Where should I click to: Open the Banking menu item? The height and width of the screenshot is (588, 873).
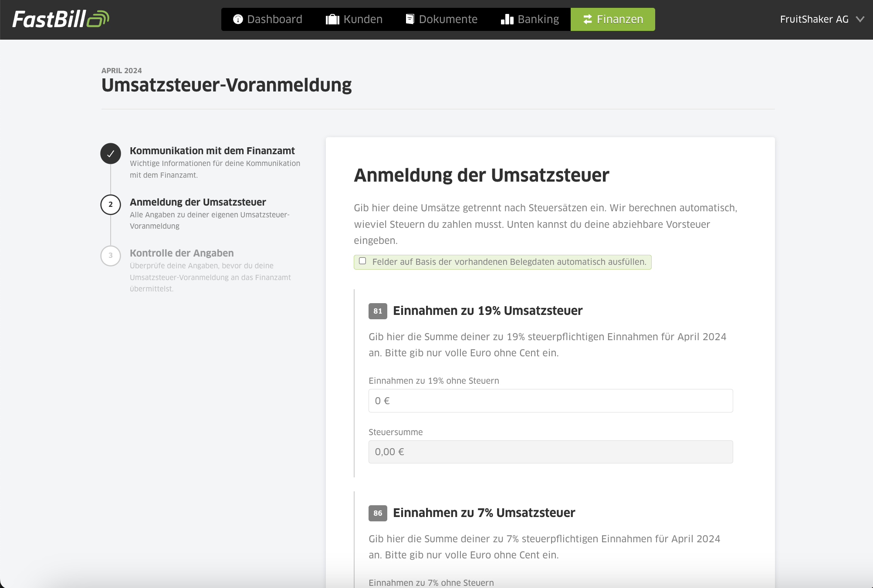pos(530,19)
